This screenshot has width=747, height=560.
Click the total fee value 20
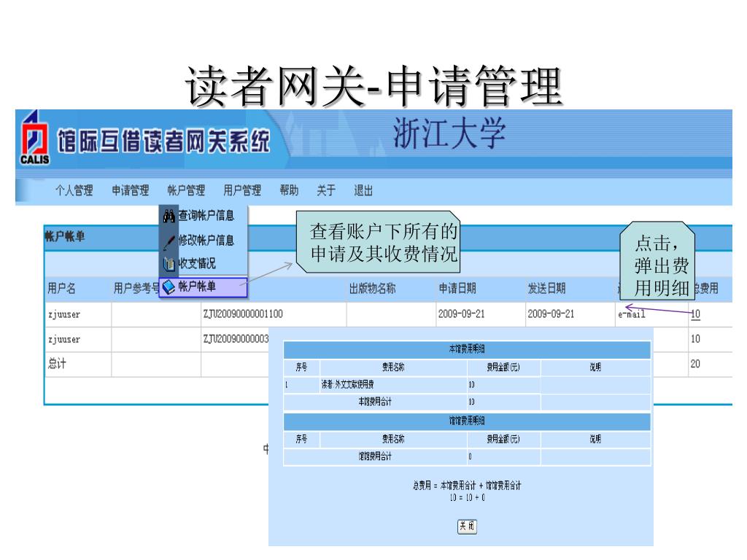[x=695, y=365]
